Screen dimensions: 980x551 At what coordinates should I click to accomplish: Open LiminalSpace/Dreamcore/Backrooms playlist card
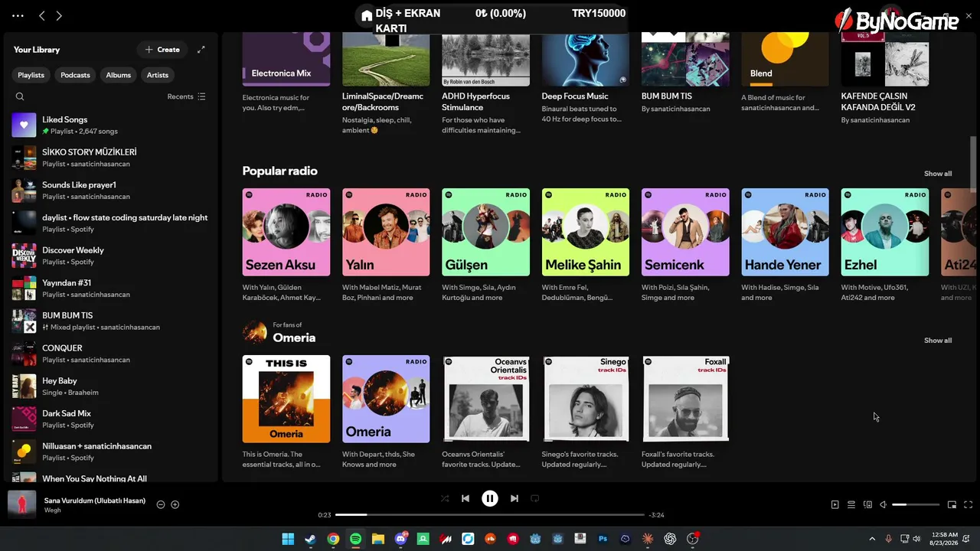386,83
